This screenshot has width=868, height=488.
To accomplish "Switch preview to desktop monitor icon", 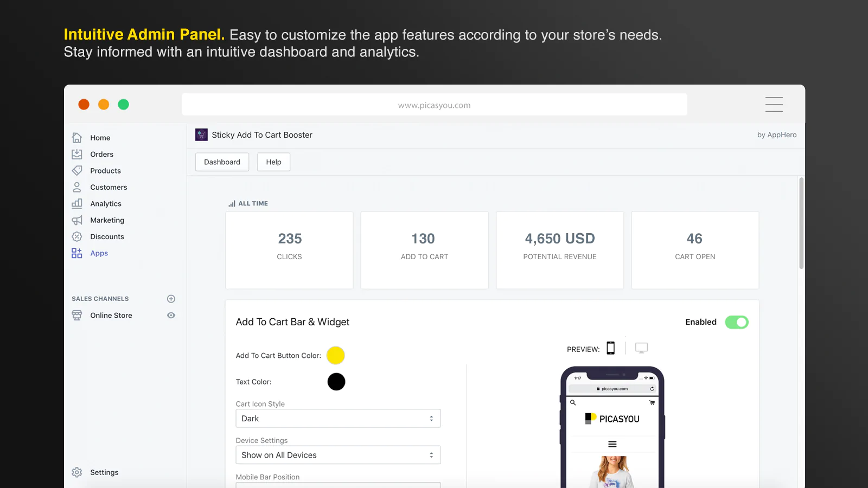I will (x=641, y=348).
